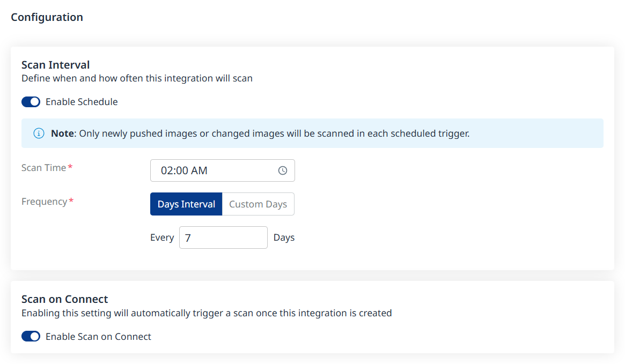
Task: Click the Scan Time field label
Action: pyautogui.click(x=43, y=168)
